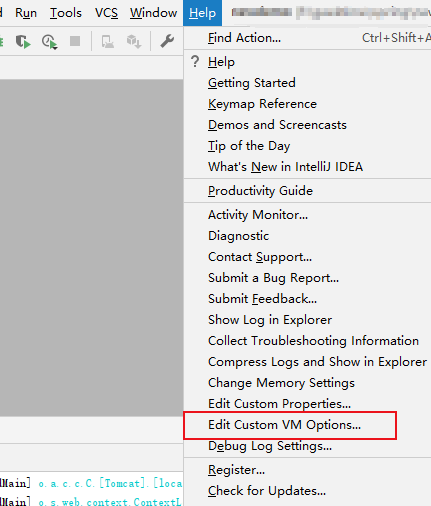Click Run with Profiler icon
Image resolution: width=431 pixels, height=506 pixels.
point(49,42)
